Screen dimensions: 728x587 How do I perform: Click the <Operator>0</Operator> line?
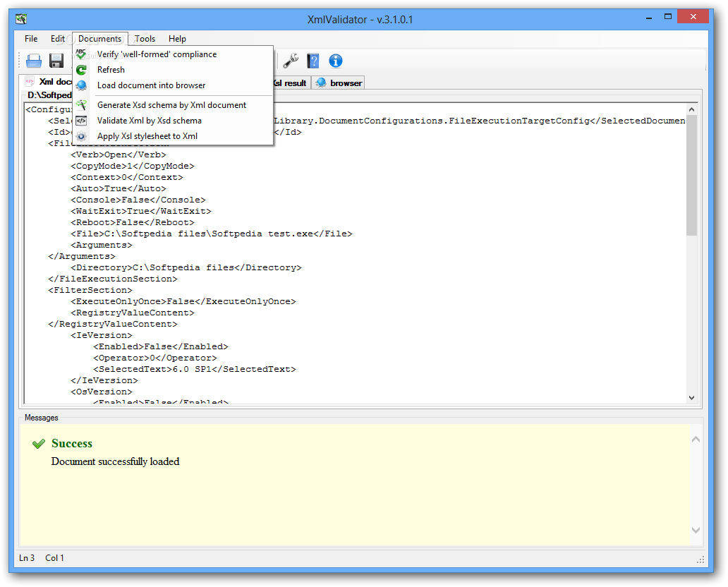155,358
